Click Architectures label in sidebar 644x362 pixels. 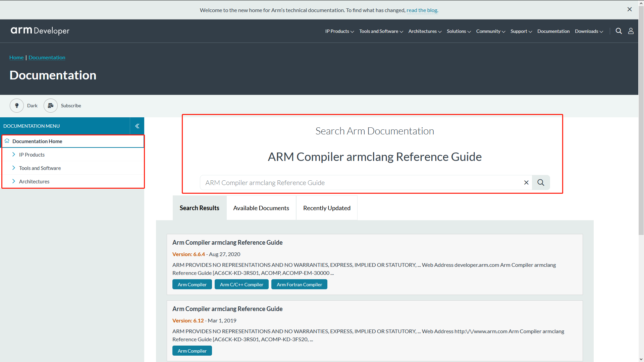point(34,181)
